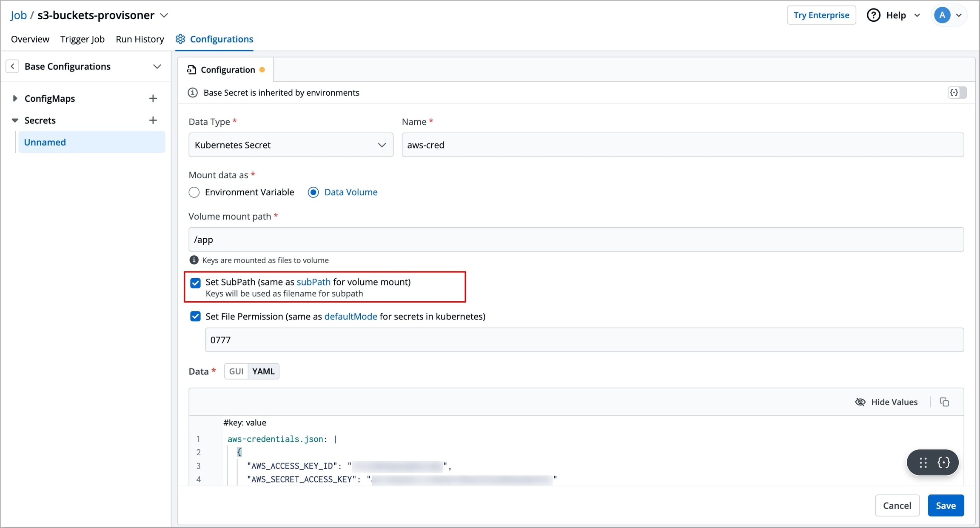Open the Data Type dropdown
This screenshot has height=528, width=980.
coord(291,145)
